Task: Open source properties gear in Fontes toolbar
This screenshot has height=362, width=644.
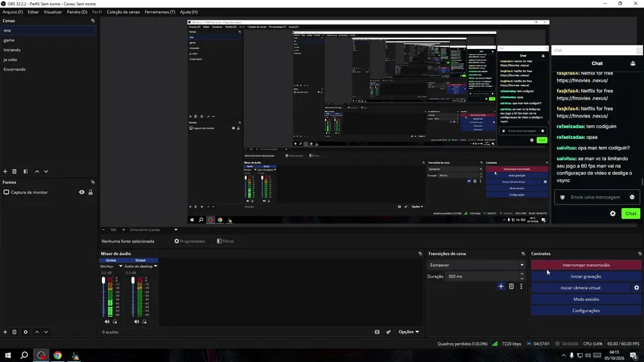Action: coord(26,332)
